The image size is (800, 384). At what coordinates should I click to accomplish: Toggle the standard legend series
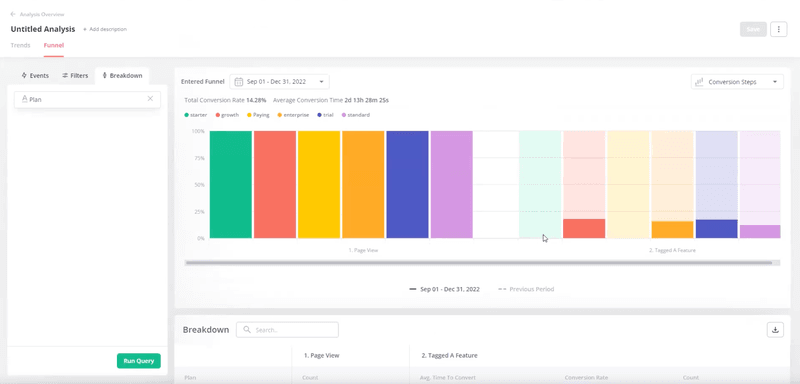[356, 115]
